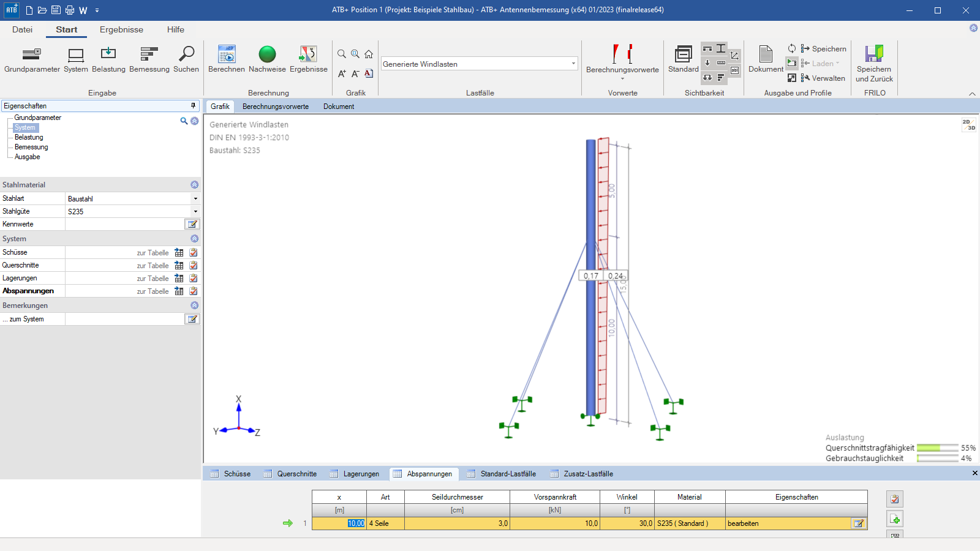Toggle 2D/3D view button
The width and height of the screenshot is (980, 551).
968,125
